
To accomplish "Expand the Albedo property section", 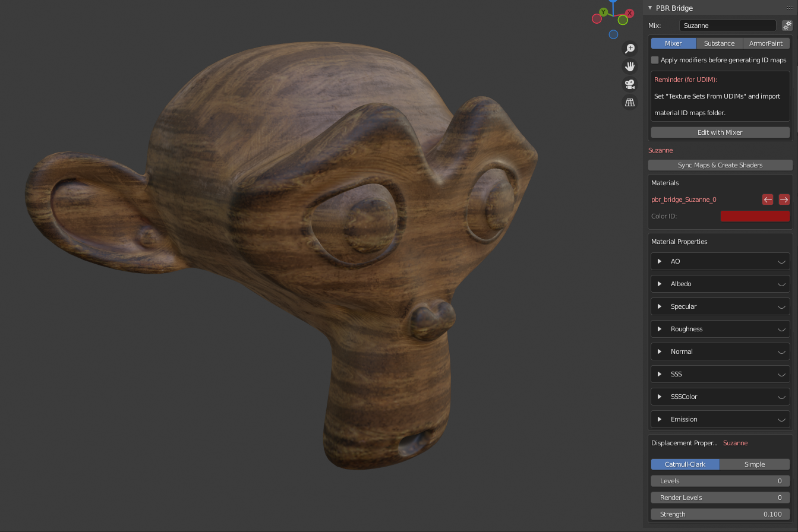I will point(660,284).
